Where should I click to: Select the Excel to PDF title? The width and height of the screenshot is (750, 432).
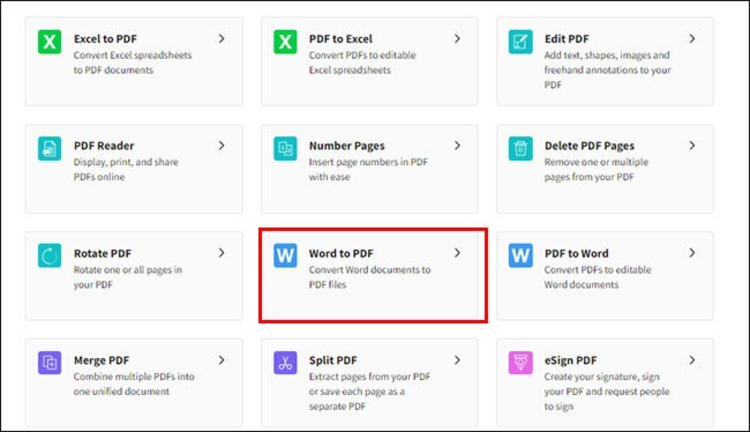pos(105,39)
